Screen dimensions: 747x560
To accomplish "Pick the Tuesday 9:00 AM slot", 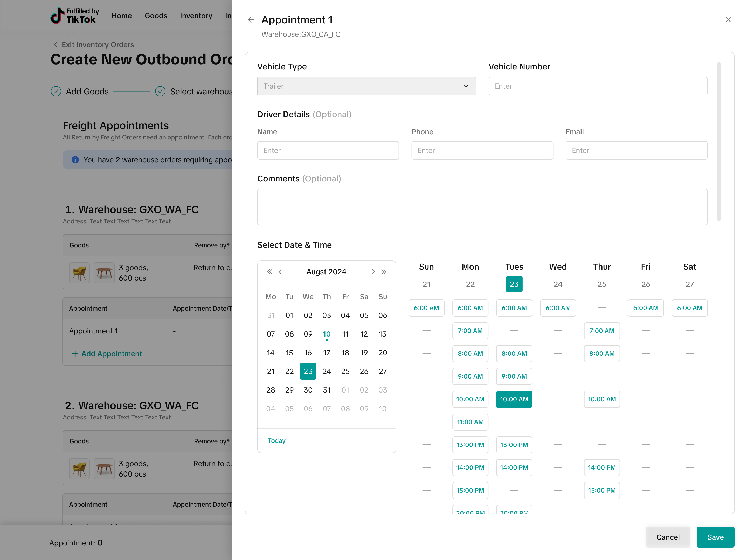I will (514, 376).
